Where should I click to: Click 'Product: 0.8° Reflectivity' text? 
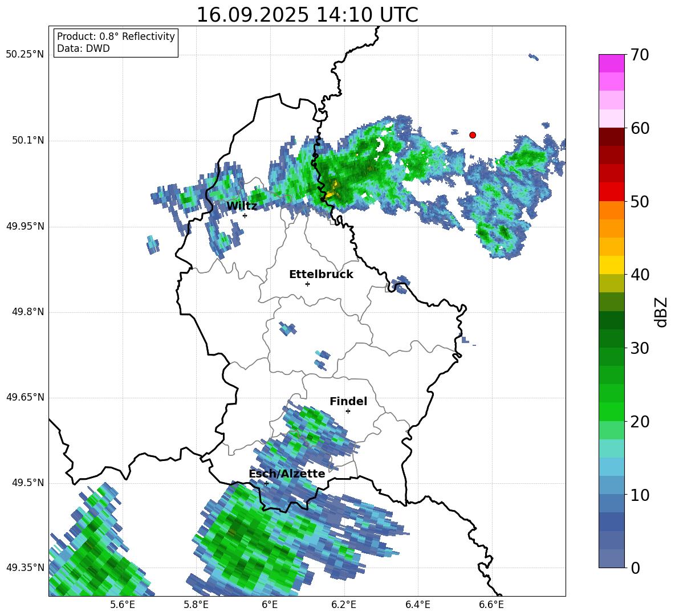point(116,36)
